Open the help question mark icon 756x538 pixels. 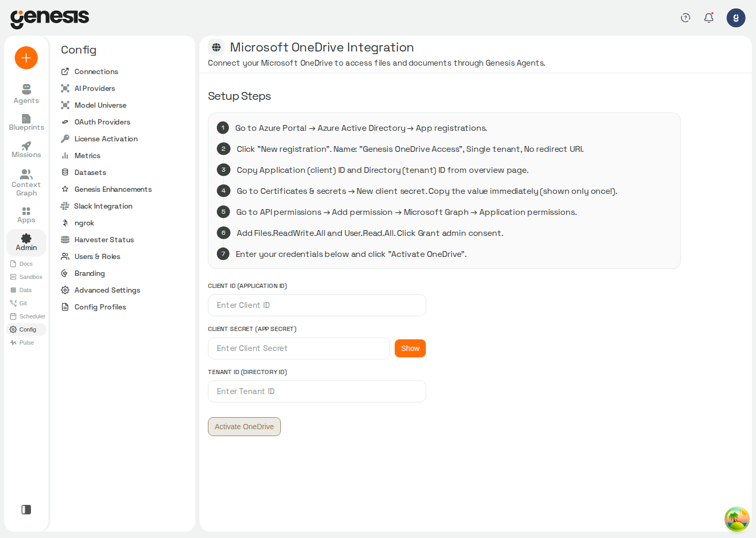click(685, 18)
